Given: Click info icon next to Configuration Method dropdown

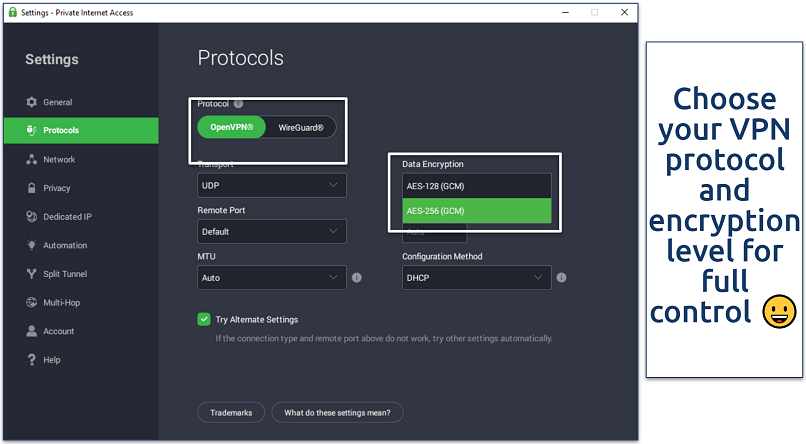Looking at the screenshot, I should pyautogui.click(x=561, y=278).
